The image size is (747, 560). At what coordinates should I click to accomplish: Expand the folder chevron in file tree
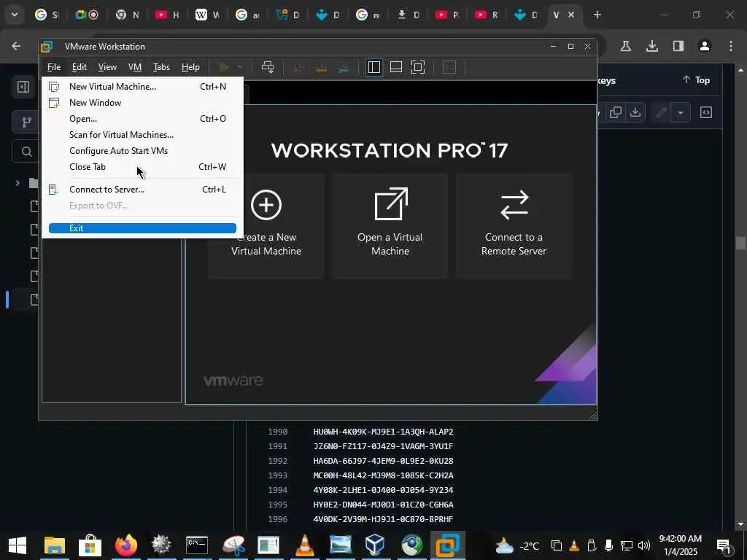(x=18, y=183)
